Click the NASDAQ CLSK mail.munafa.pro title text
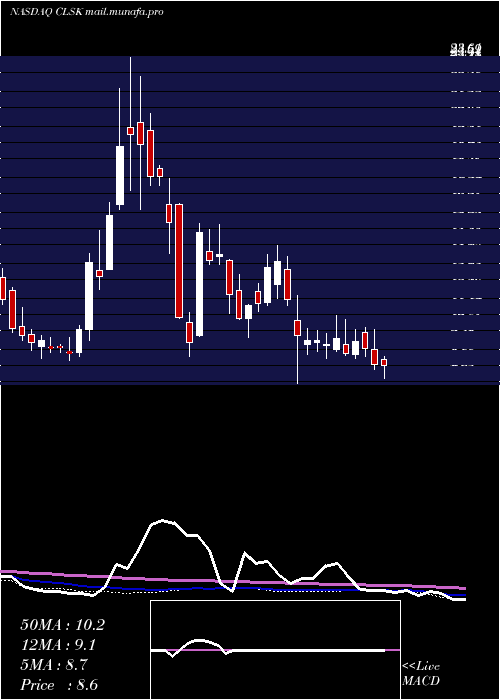This screenshot has width=500, height=700. click(x=87, y=12)
